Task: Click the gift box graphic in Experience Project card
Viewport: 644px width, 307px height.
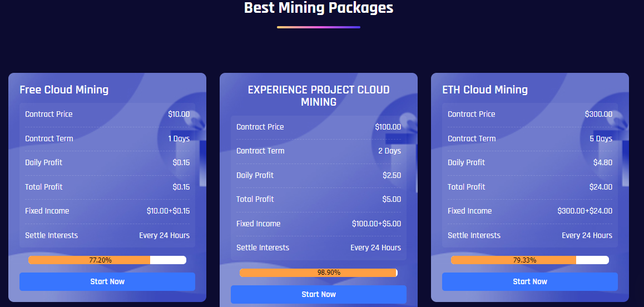Action: [x=410, y=145]
